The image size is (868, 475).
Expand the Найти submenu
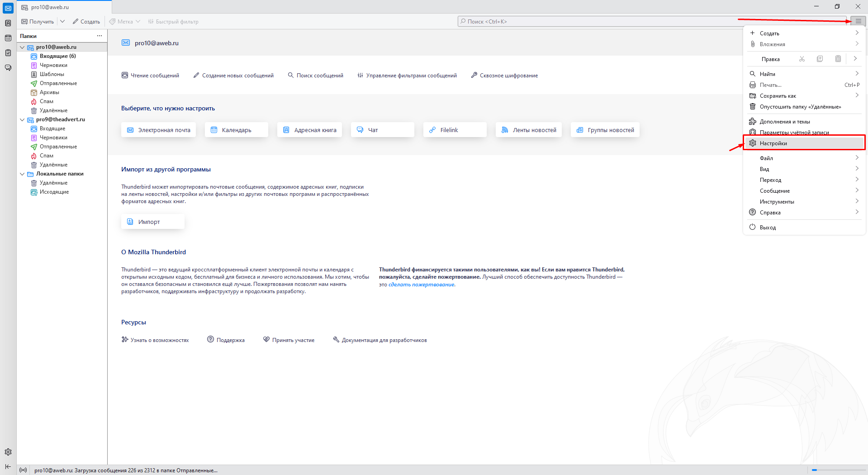coord(804,74)
